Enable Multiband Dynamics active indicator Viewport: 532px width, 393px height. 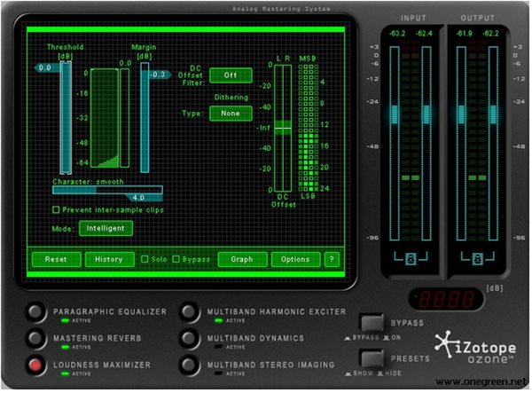(x=219, y=347)
